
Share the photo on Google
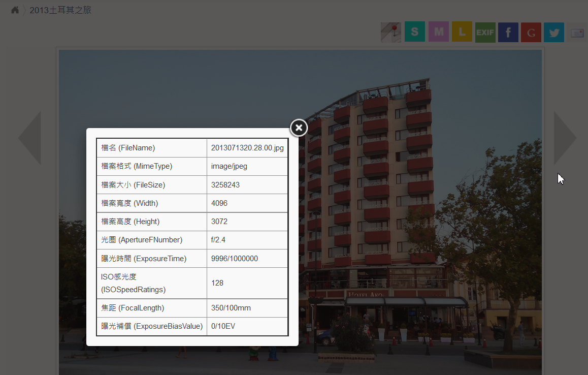pos(531,32)
